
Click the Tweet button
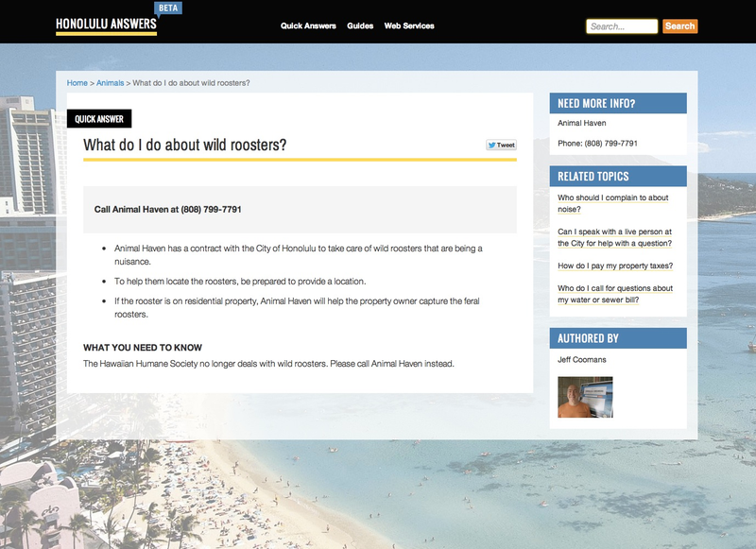(502, 145)
